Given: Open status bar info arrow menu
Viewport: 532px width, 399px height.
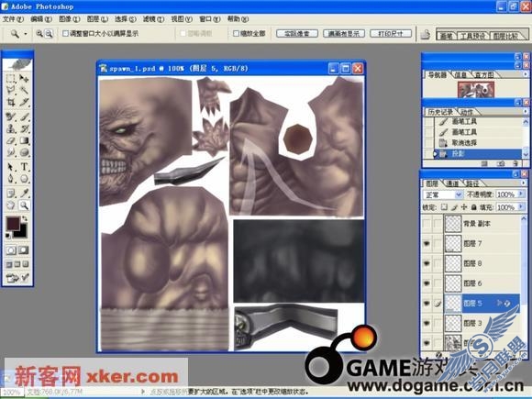Looking at the screenshot, I should (x=143, y=392).
